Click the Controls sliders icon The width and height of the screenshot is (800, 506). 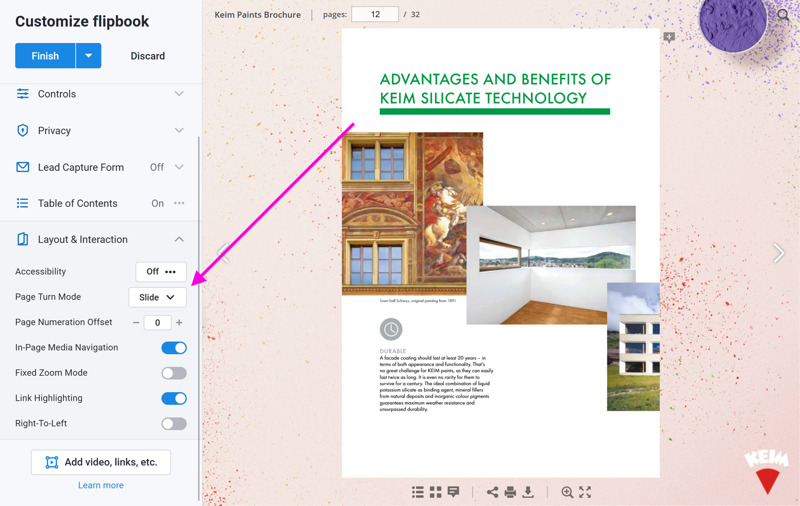click(x=22, y=94)
